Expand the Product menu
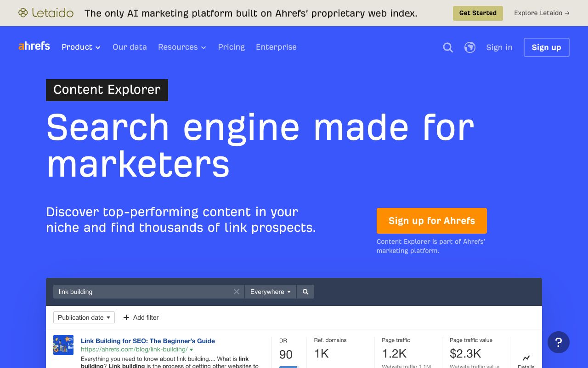The width and height of the screenshot is (588, 368). coord(81,47)
